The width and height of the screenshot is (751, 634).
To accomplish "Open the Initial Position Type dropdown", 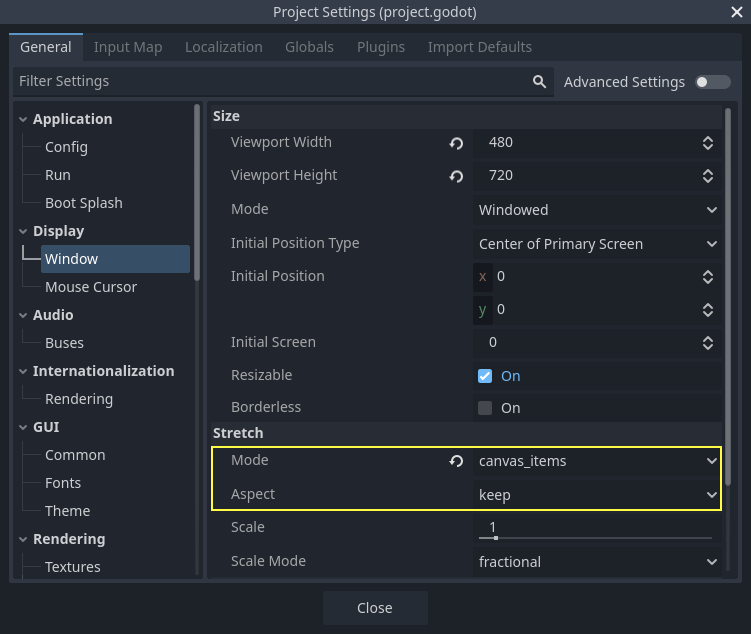I will click(x=597, y=244).
